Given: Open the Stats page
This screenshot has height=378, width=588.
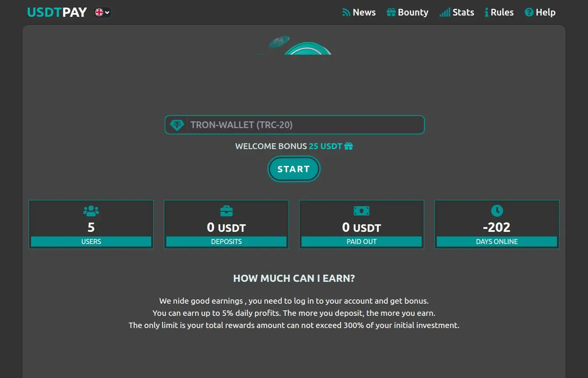Looking at the screenshot, I should (x=457, y=13).
